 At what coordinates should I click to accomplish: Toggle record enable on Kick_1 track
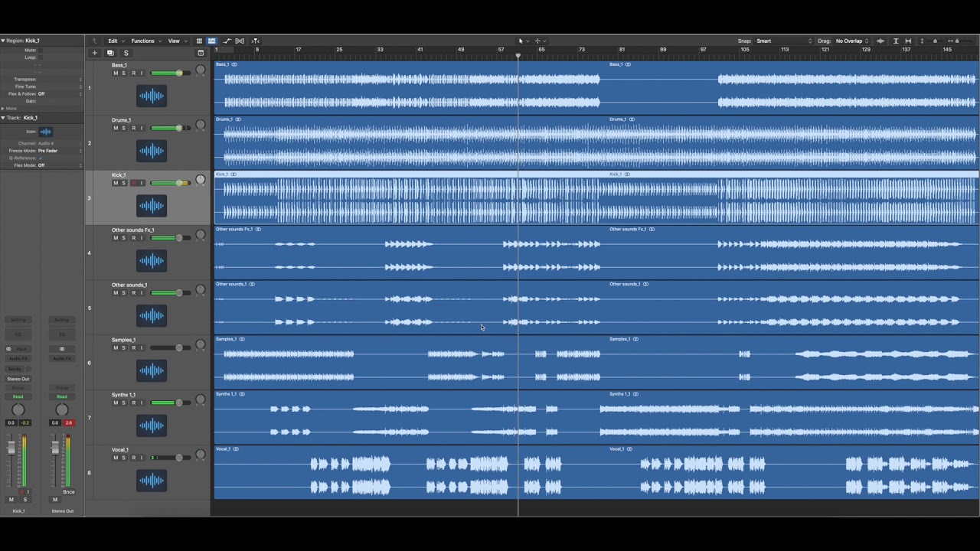pos(133,183)
